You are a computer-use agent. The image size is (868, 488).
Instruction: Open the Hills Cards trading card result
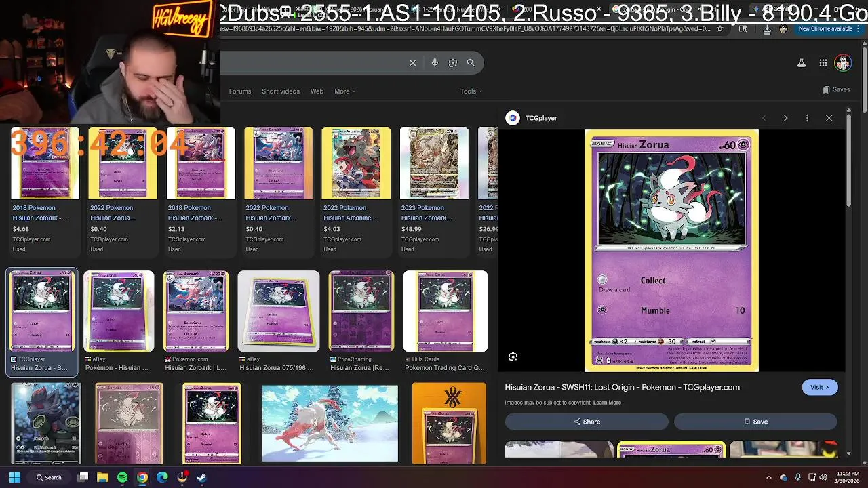[445, 321]
